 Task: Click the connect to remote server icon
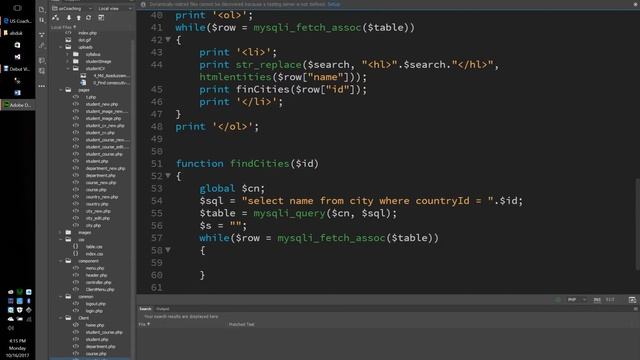[56, 18]
